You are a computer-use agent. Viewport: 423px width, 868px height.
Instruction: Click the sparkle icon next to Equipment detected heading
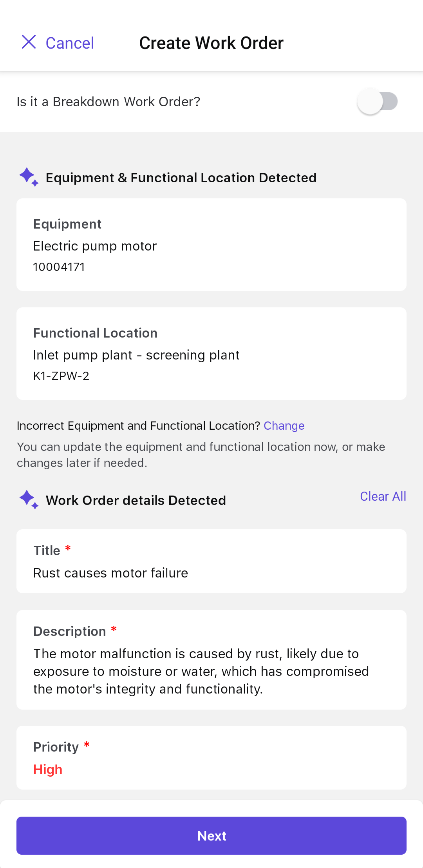click(x=29, y=177)
